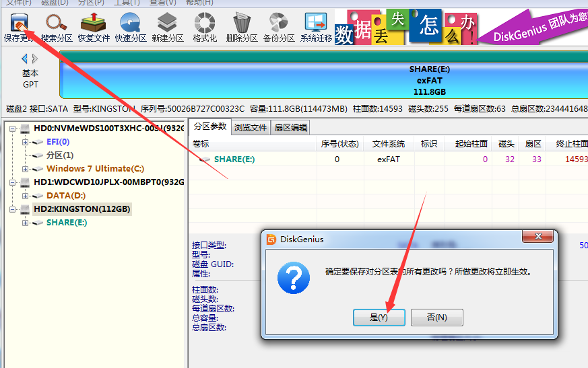Click the Save Changes (保存更改) toolbar icon
Image resolution: width=588 pixels, height=368 pixels.
(19, 28)
